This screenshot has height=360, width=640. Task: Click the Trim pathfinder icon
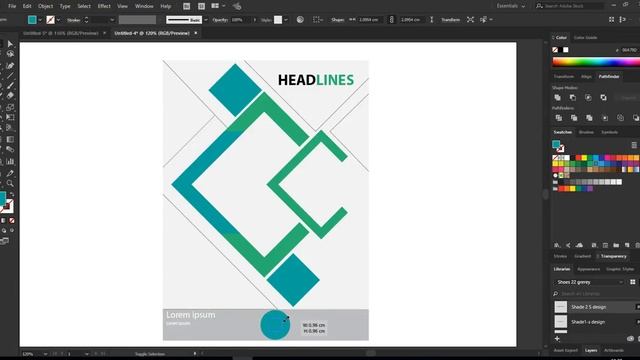click(574, 118)
